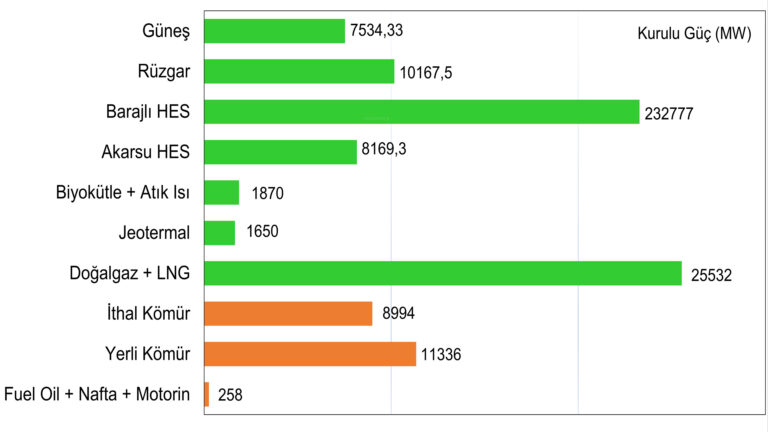768x432 pixels.
Task: Click the Güneş category label
Action: (x=166, y=31)
